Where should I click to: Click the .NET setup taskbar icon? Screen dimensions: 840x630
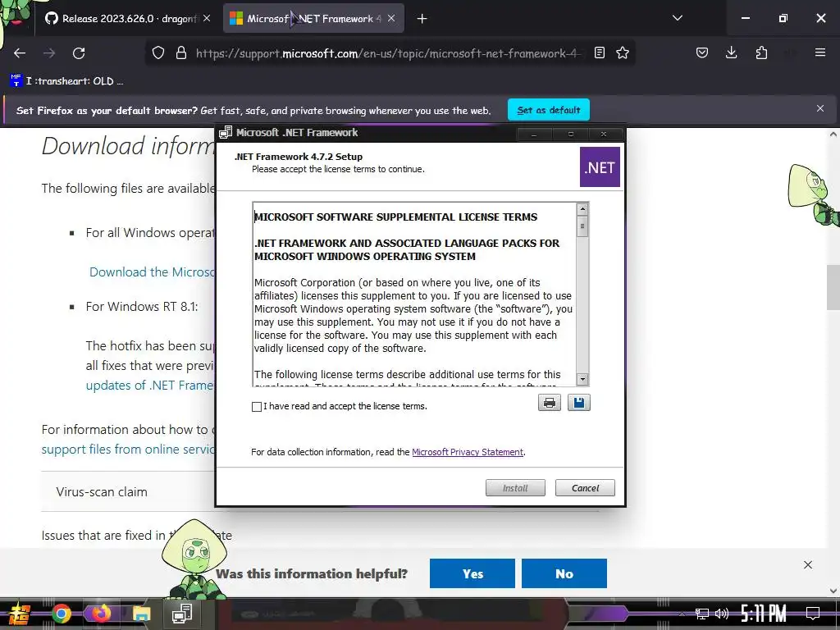click(x=182, y=614)
